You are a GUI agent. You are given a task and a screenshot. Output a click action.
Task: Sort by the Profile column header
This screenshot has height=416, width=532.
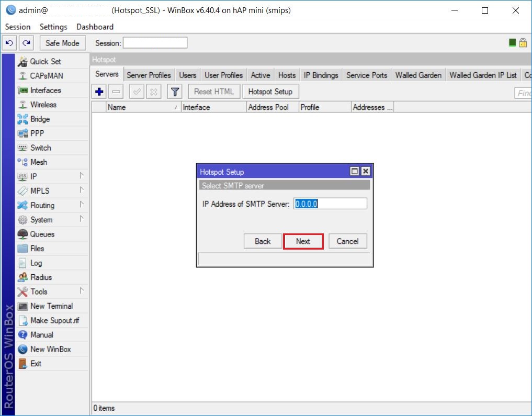pyautogui.click(x=325, y=107)
